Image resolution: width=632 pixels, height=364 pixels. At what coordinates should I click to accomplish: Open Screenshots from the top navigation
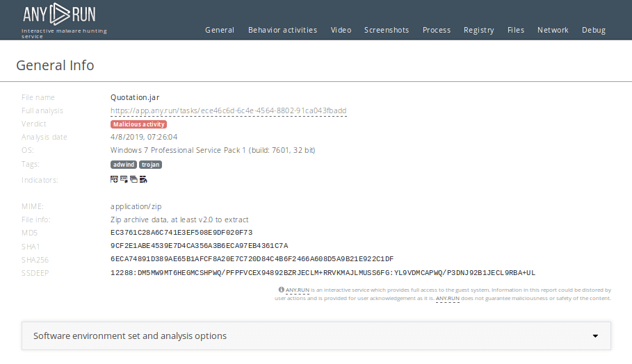click(x=387, y=30)
